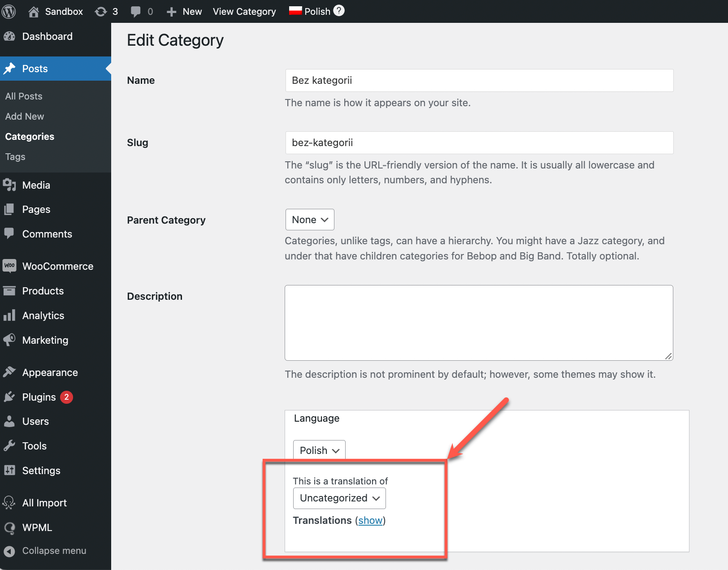Click the Tools wrench icon

pos(9,445)
